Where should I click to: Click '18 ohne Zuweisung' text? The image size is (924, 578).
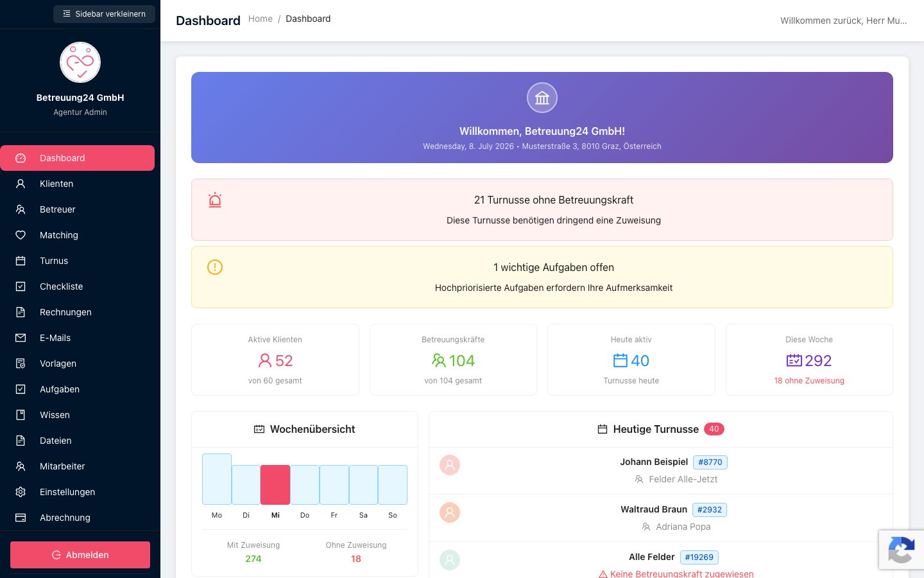click(x=809, y=381)
